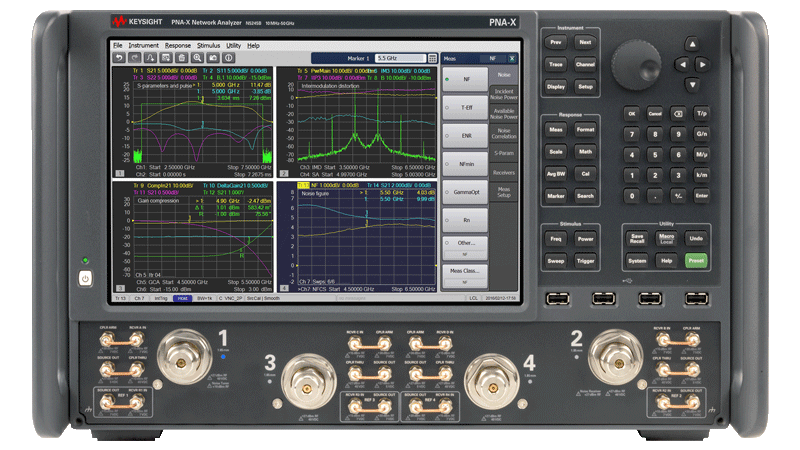Tap the decimal point keypad key
This screenshot has width=800, height=450.
[x=655, y=196]
